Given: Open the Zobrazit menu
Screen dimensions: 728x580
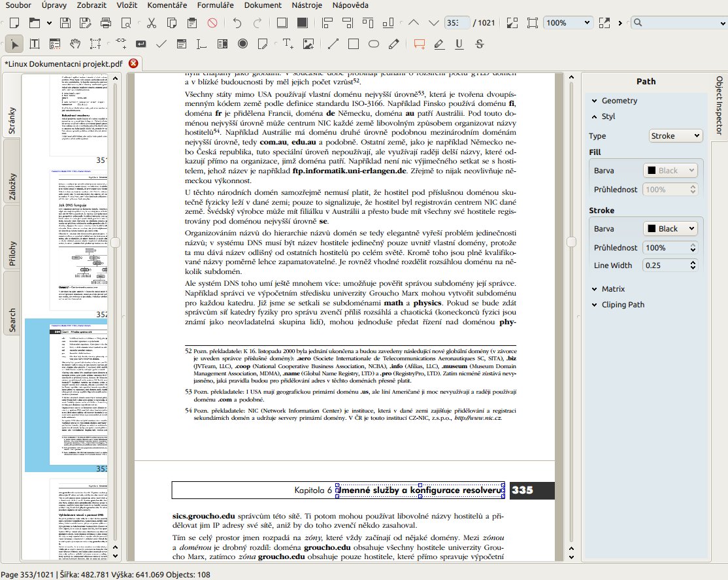Looking at the screenshot, I should [91, 5].
